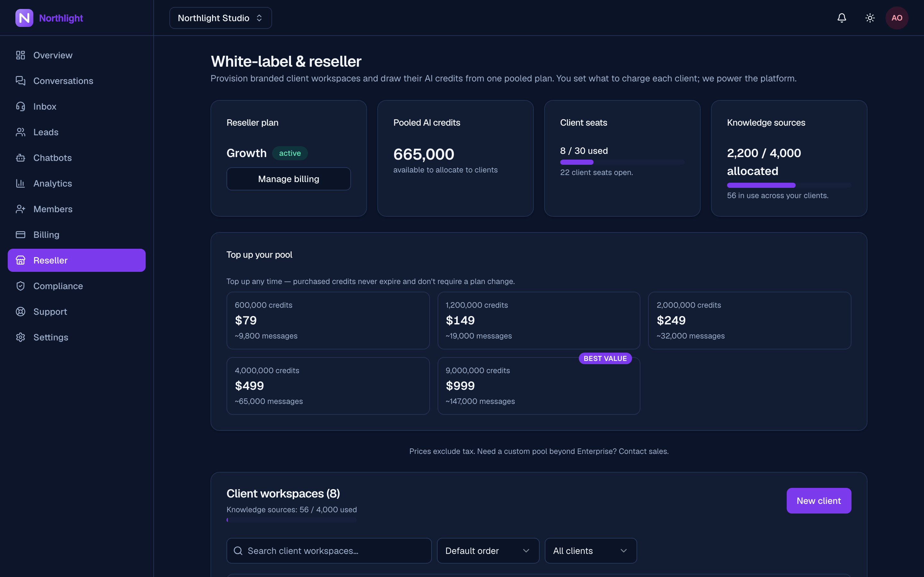Open the AO user avatar menu
The width and height of the screenshot is (924, 577).
point(897,18)
